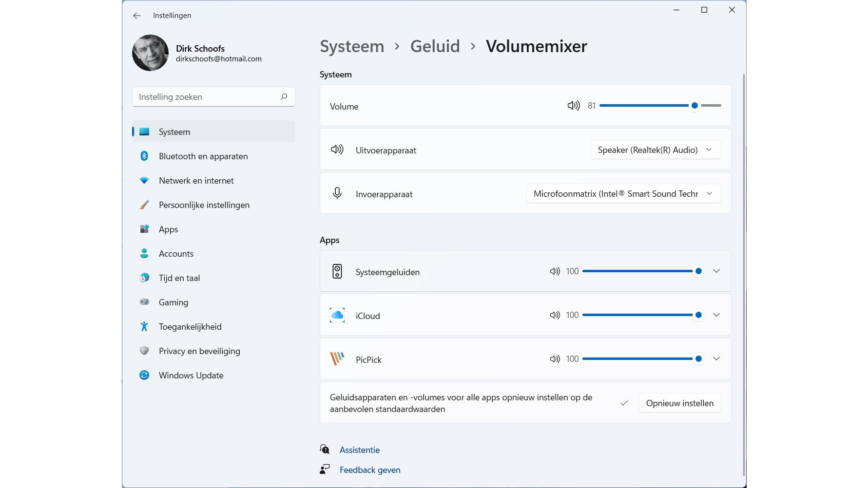Open the Uitvoerapparaat speaker dropdown
This screenshot has width=868, height=488.
point(656,150)
